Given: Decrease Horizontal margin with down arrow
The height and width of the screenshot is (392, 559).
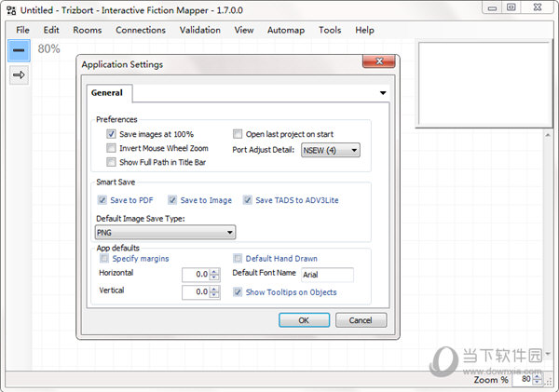Looking at the screenshot, I should click(x=214, y=277).
